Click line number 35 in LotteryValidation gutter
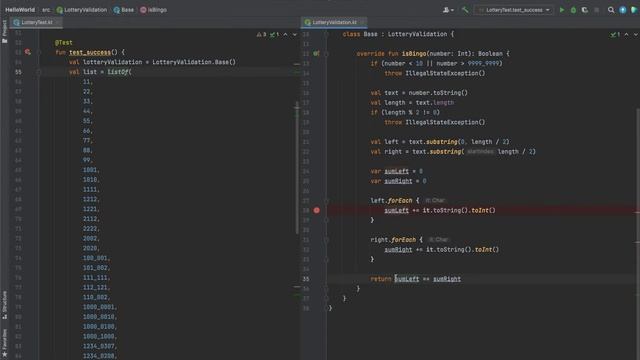This screenshot has height=360, width=640. [306, 279]
